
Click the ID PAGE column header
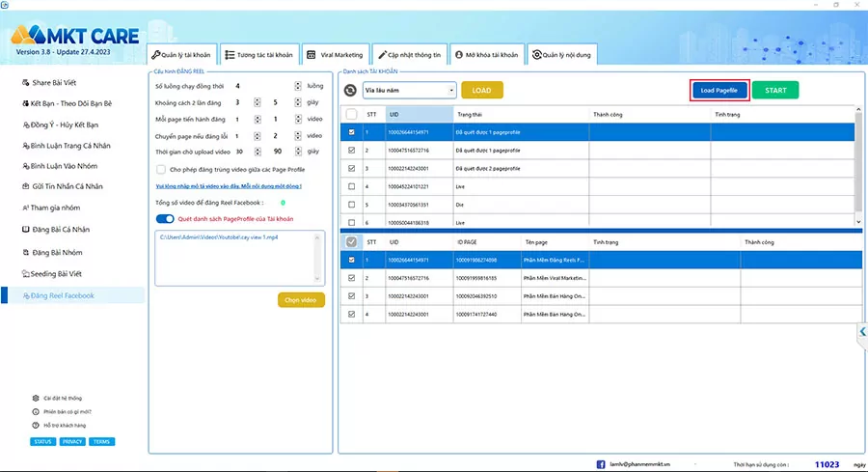pyautogui.click(x=487, y=242)
